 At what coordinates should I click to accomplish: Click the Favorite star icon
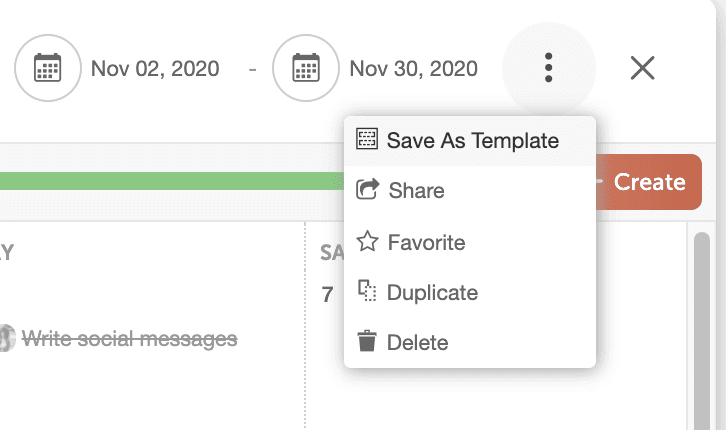coord(368,242)
